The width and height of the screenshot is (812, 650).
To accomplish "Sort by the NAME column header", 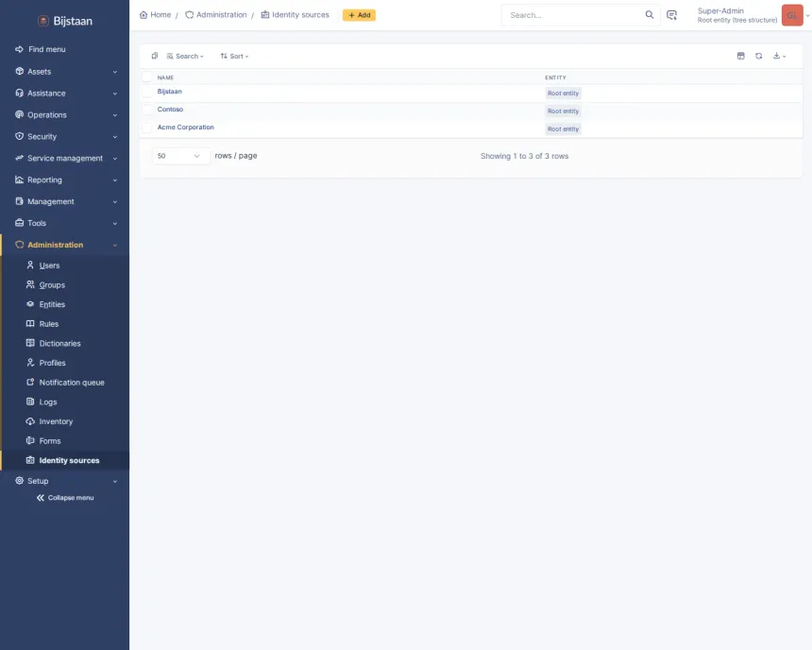I will tap(165, 77).
